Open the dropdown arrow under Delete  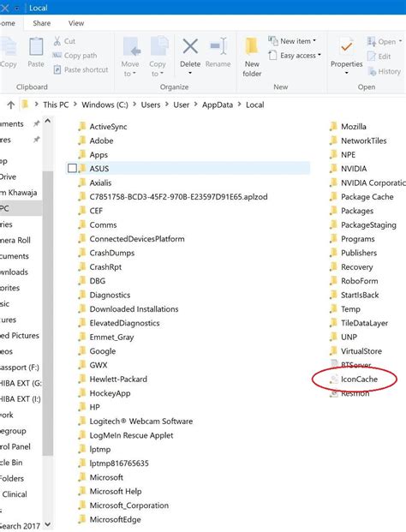pyautogui.click(x=190, y=73)
